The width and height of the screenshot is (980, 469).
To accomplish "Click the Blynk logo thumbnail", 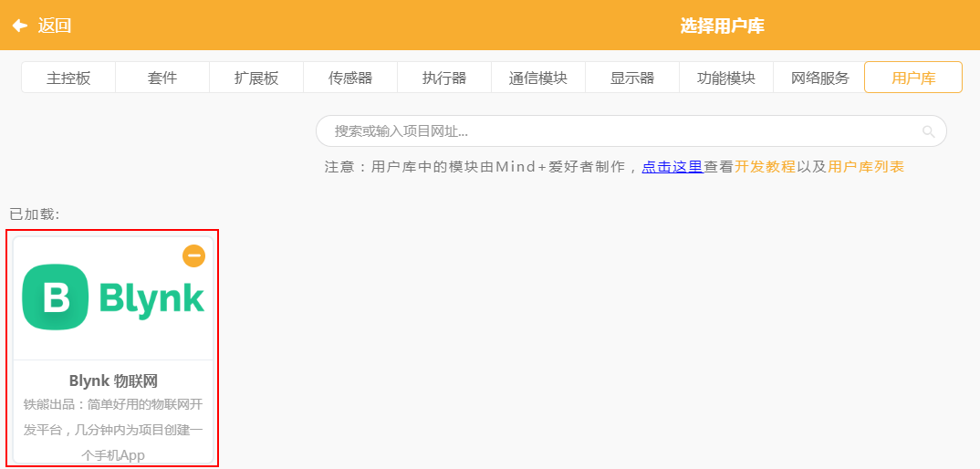I will pos(113,297).
